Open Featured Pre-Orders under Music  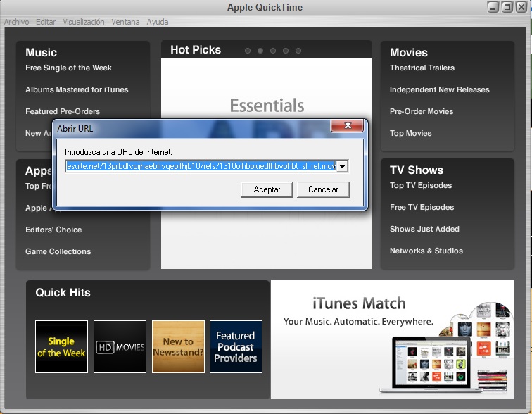click(x=63, y=111)
